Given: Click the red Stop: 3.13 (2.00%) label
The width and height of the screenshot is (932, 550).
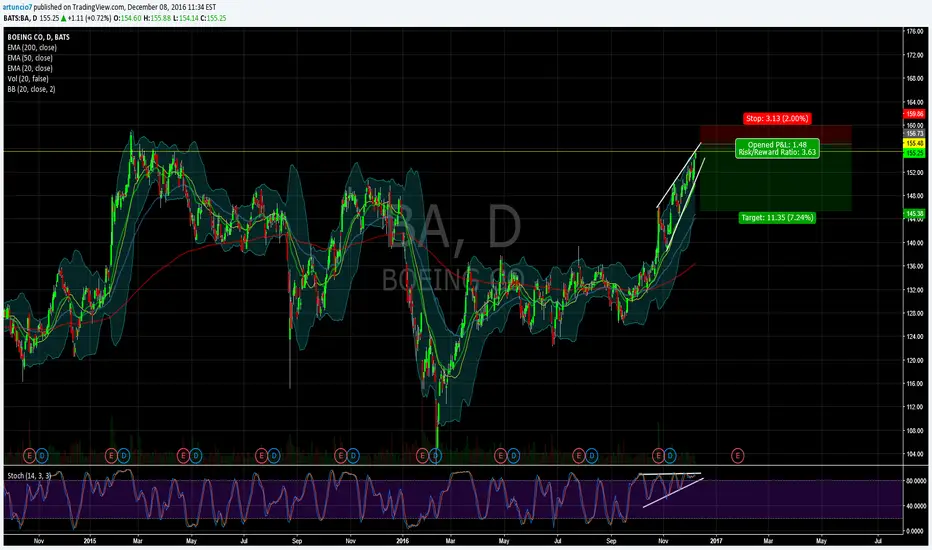Looking at the screenshot, I should (x=777, y=118).
